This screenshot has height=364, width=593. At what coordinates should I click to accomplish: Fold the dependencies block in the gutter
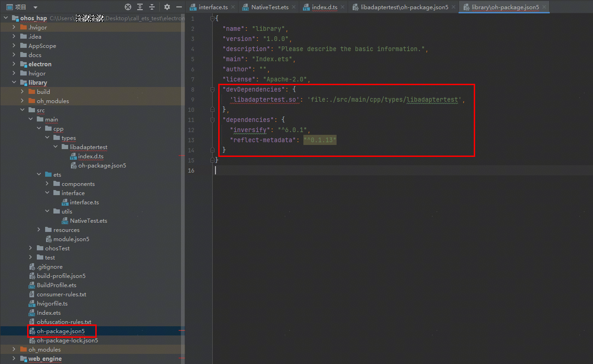(212, 120)
